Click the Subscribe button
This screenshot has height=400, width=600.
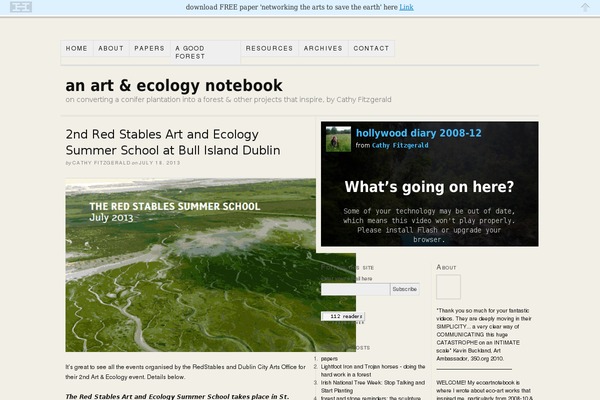405,289
